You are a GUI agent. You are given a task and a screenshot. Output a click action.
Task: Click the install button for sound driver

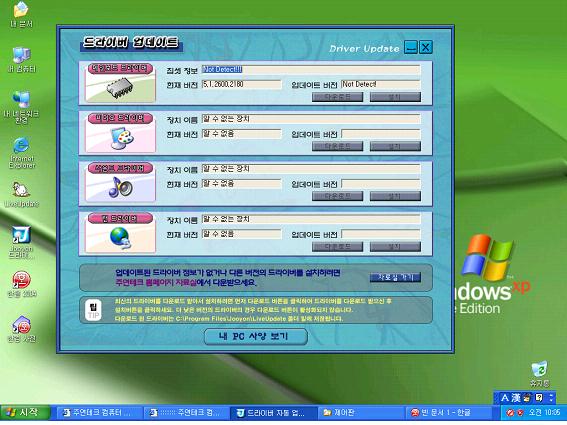(x=395, y=196)
